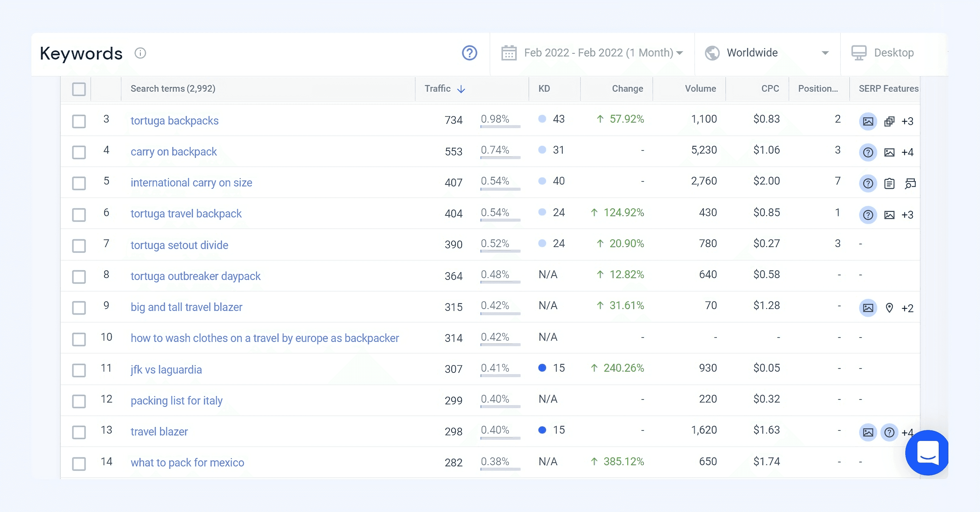
Task: Click image SERP icon for tortuga backpacks
Action: click(x=868, y=121)
